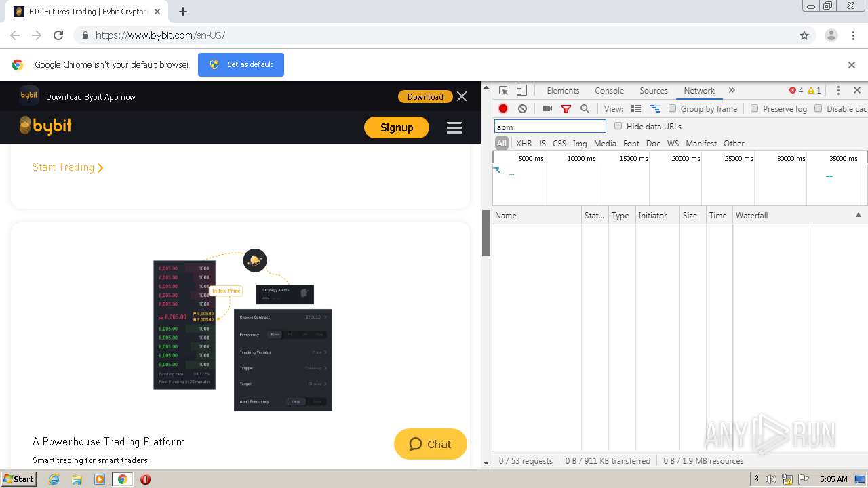Image resolution: width=868 pixels, height=488 pixels.
Task: Select the All filter type
Action: click(x=502, y=144)
